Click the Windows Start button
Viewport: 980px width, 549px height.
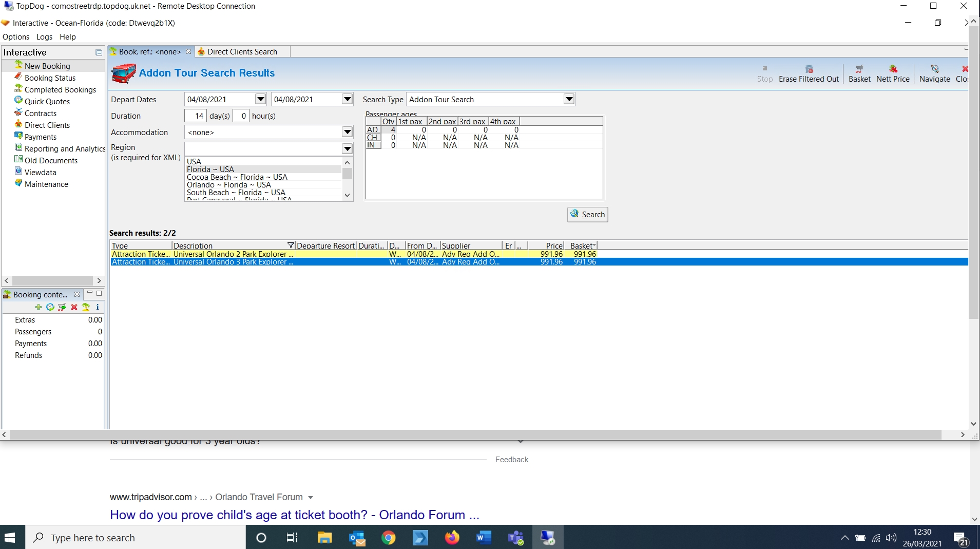click(x=10, y=537)
